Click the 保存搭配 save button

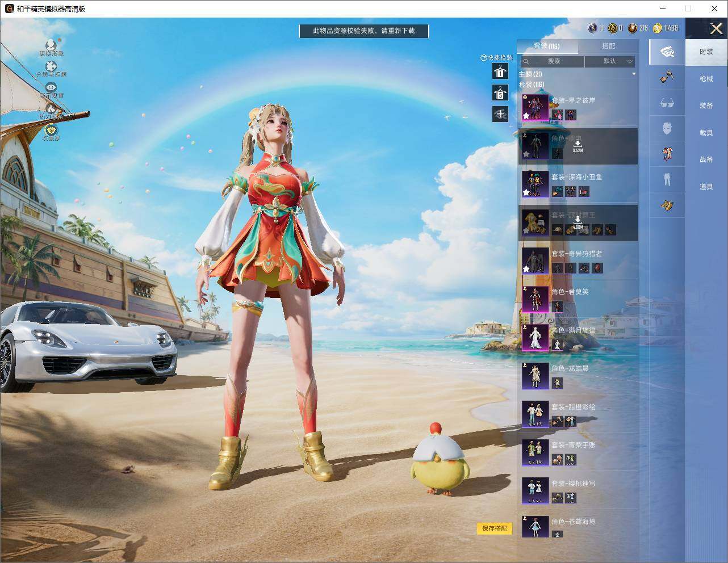coord(495,528)
